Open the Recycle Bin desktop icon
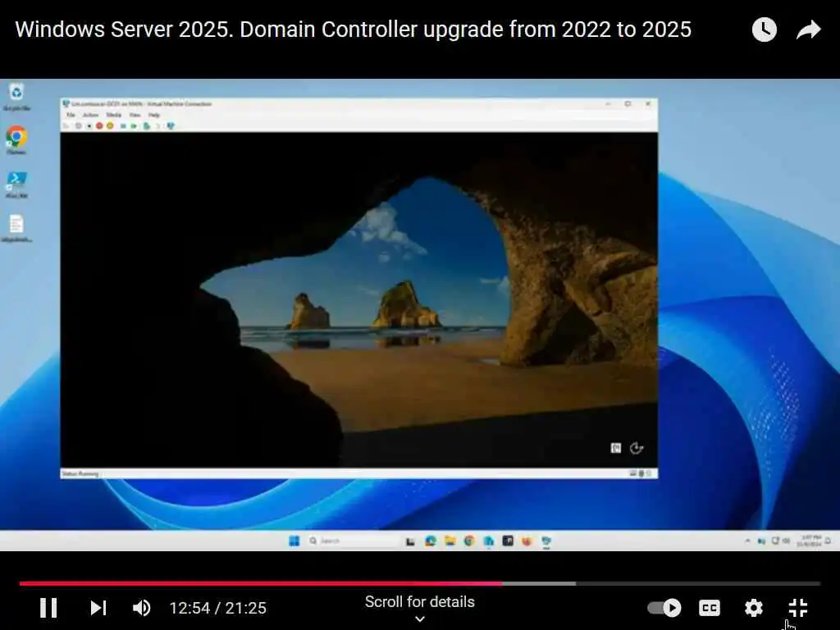The image size is (840, 630). pos(16,97)
